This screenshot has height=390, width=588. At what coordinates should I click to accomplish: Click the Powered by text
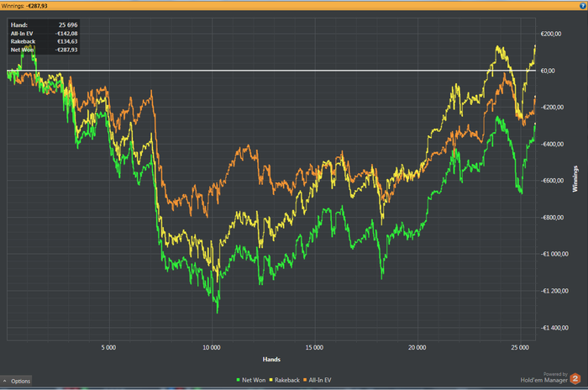click(x=555, y=374)
